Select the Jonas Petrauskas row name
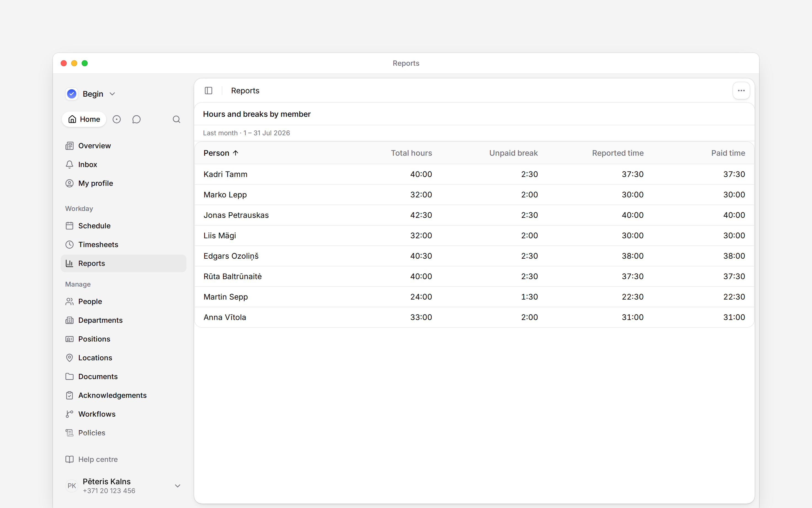Viewport: 812px width, 508px height. [236, 215]
